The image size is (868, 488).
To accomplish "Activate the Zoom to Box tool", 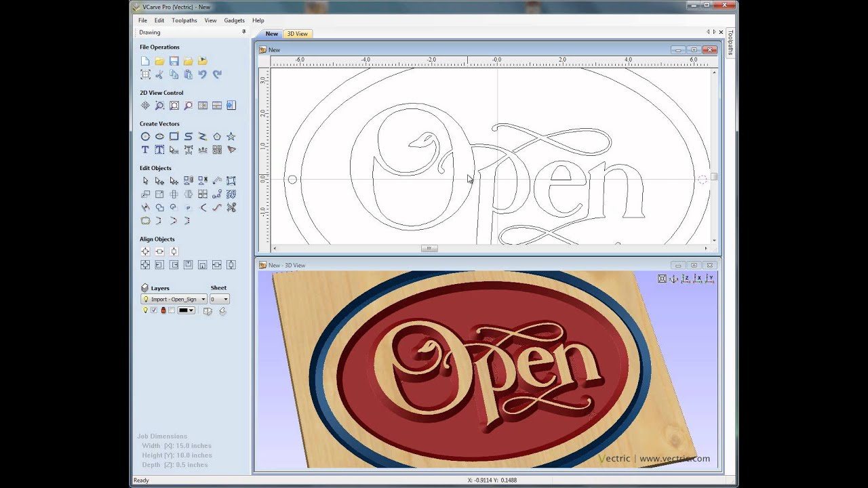I will pyautogui.click(x=159, y=106).
